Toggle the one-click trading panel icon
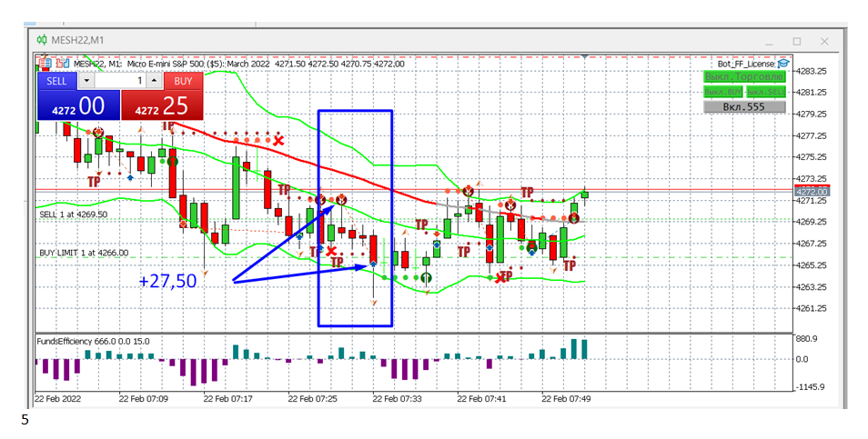Screen dimensions: 868x439 click(45, 64)
